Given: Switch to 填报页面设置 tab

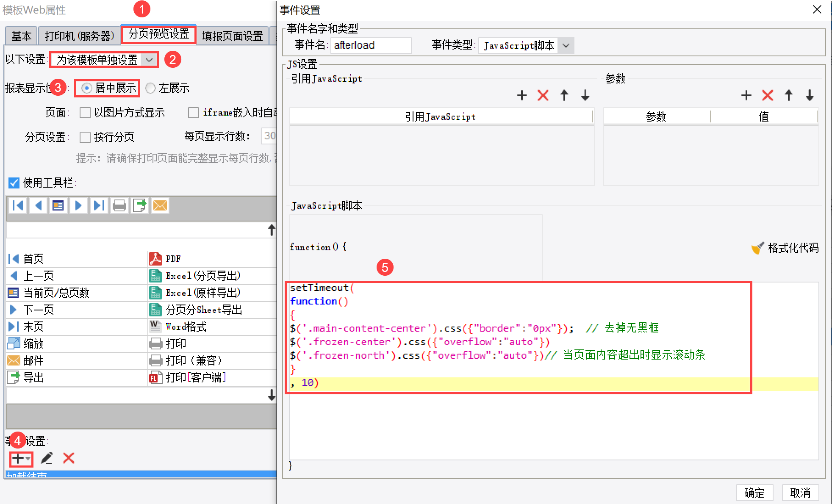Looking at the screenshot, I should click(232, 36).
